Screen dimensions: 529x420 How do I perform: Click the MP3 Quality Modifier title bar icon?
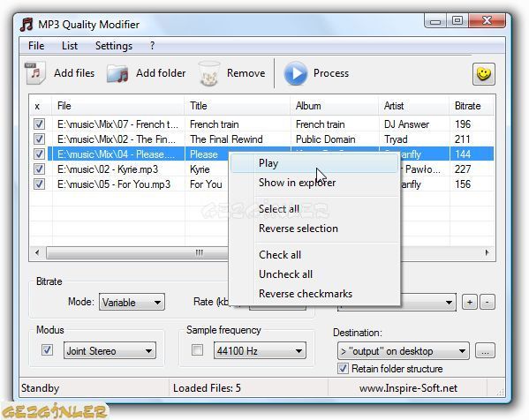[x=26, y=25]
